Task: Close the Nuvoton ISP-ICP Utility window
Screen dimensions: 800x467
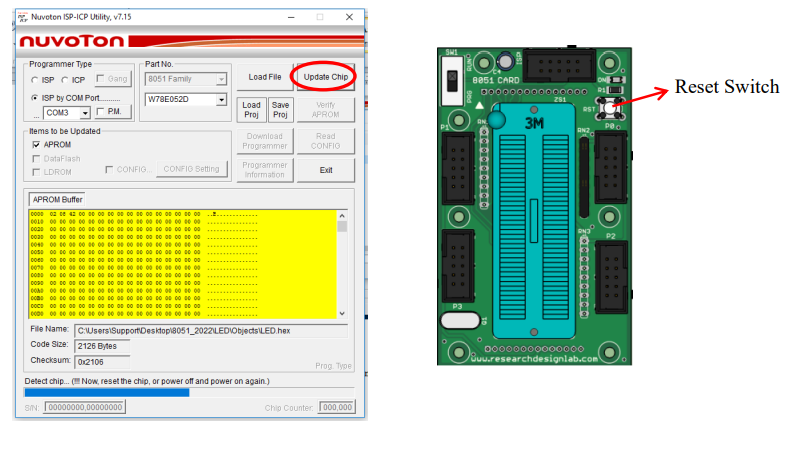Action: pyautogui.click(x=348, y=17)
